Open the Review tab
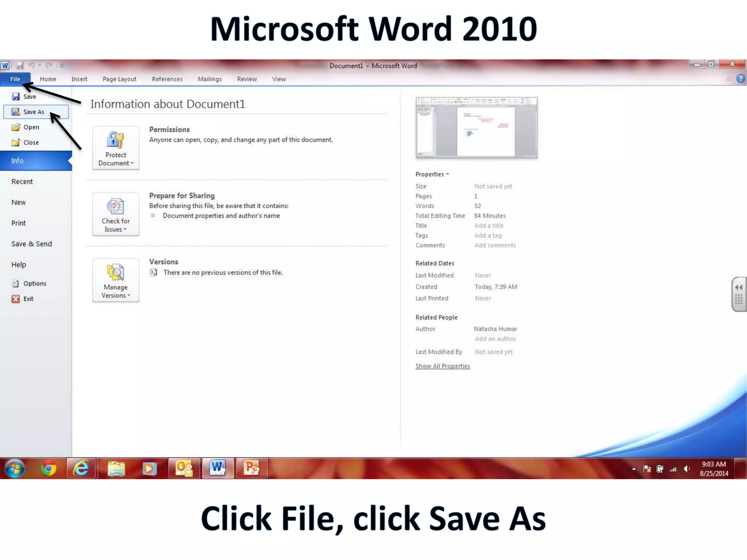Image resolution: width=747 pixels, height=560 pixels. pos(247,79)
